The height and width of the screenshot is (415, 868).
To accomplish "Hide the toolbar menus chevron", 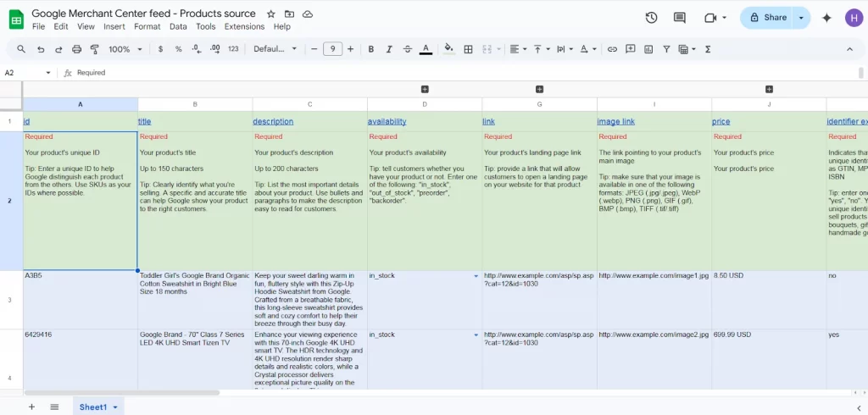I will point(849,49).
